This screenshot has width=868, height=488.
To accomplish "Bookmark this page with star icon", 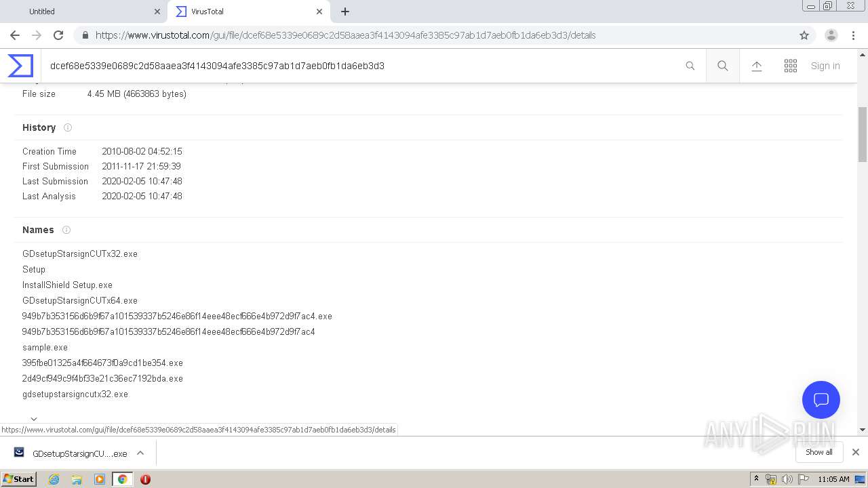I will click(x=804, y=35).
